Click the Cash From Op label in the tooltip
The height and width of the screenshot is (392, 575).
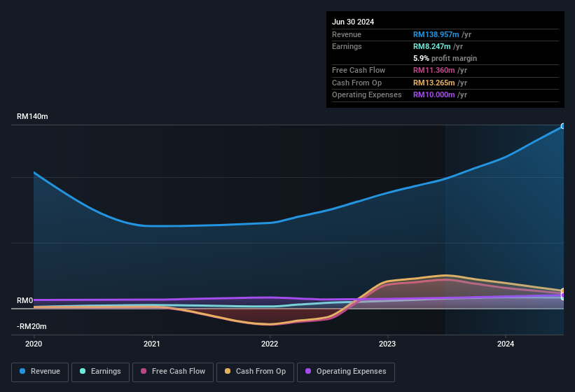356,83
